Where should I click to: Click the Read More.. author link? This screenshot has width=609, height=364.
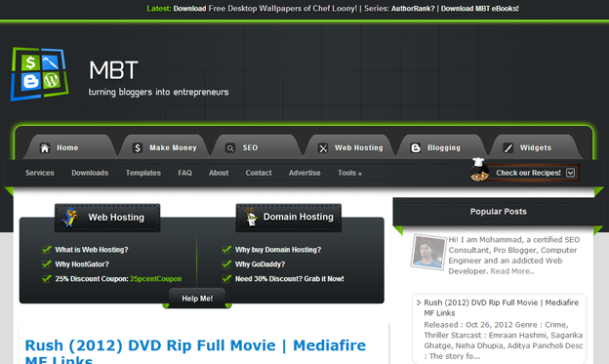[x=512, y=271]
